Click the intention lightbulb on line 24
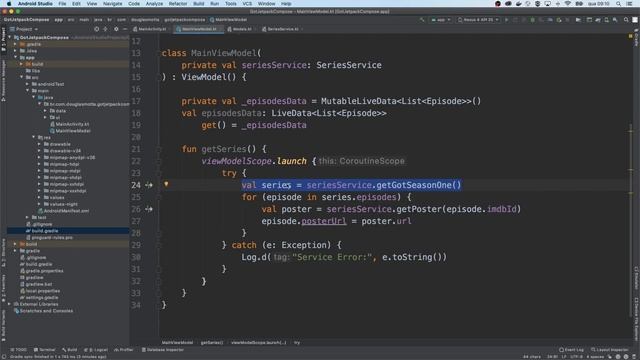 [166, 184]
